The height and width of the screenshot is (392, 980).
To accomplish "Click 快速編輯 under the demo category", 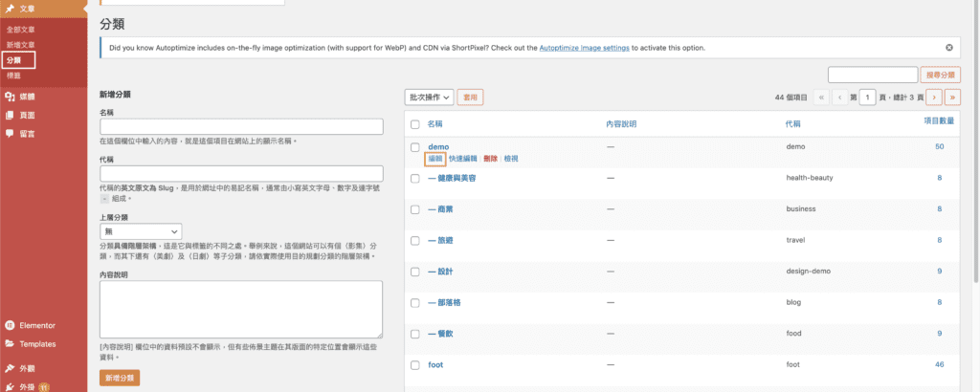I will click(463, 159).
